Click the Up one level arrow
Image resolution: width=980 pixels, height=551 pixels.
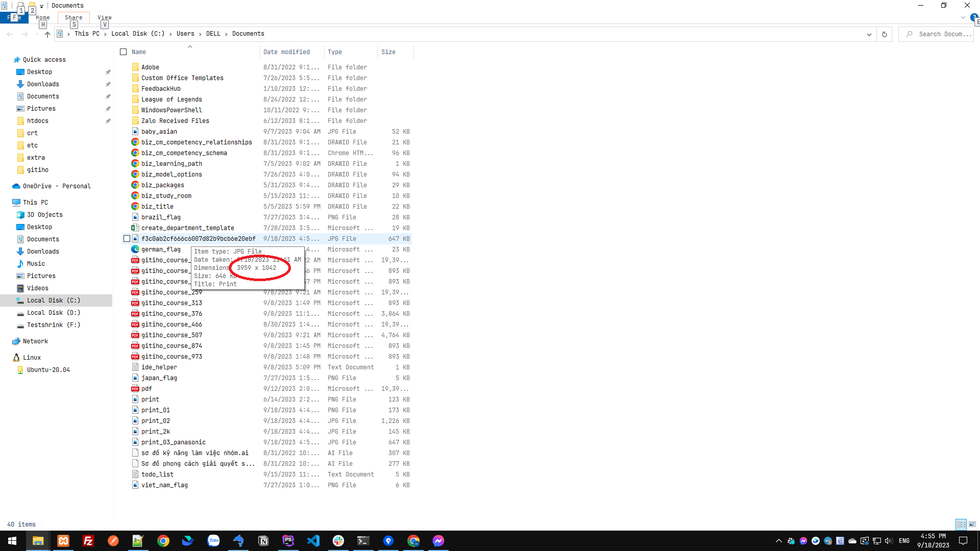pyautogui.click(x=47, y=34)
